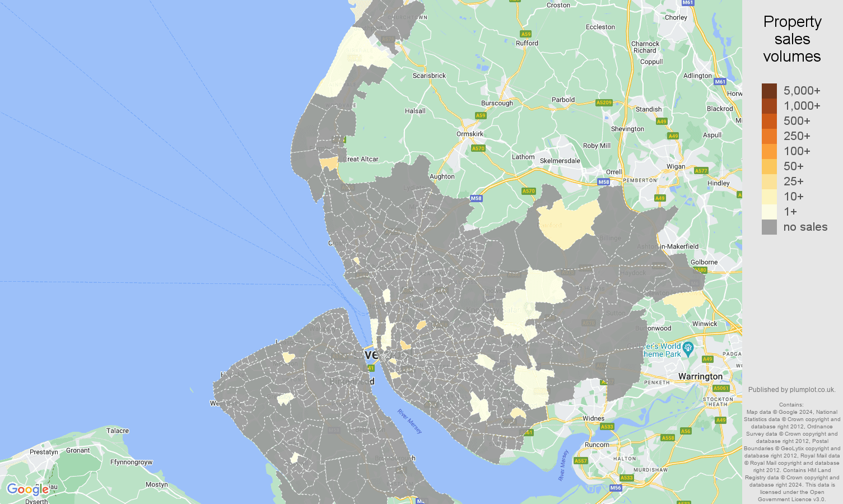Click the Hindley town label
The height and width of the screenshot is (504, 843).
click(718, 183)
